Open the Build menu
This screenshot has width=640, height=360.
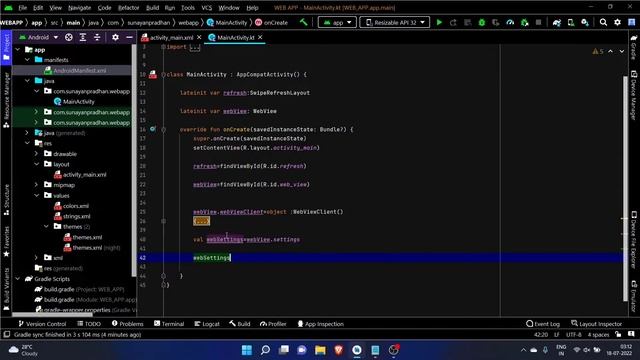pos(152,8)
